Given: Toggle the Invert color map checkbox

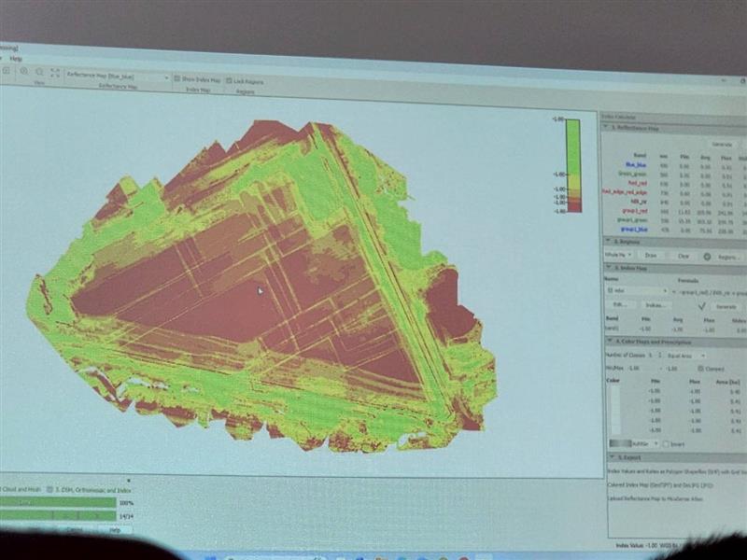Looking at the screenshot, I should (x=666, y=443).
